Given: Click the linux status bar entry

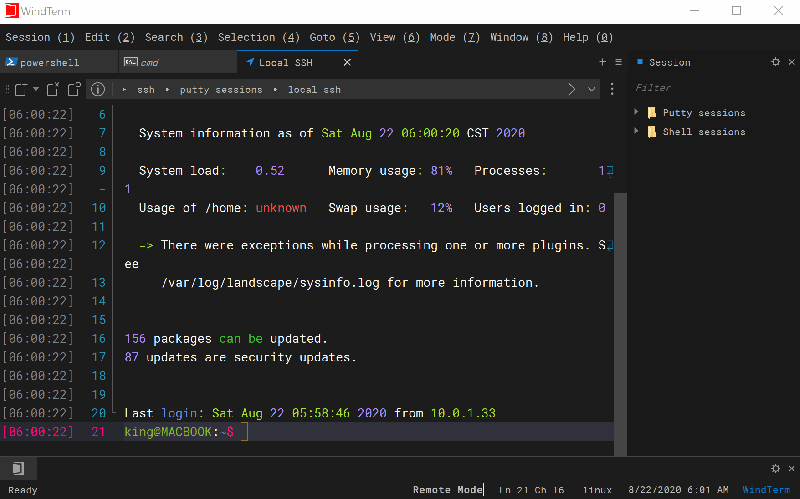Looking at the screenshot, I should pyautogui.click(x=597, y=490).
